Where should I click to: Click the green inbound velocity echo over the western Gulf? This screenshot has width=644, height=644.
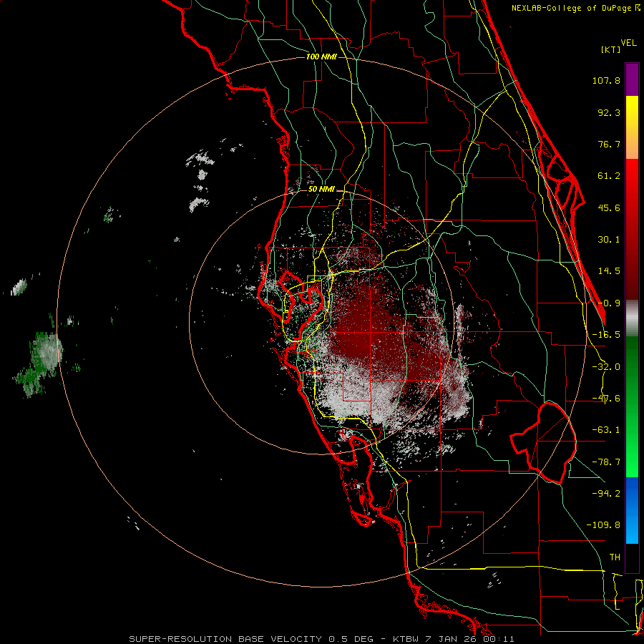pos(39,364)
